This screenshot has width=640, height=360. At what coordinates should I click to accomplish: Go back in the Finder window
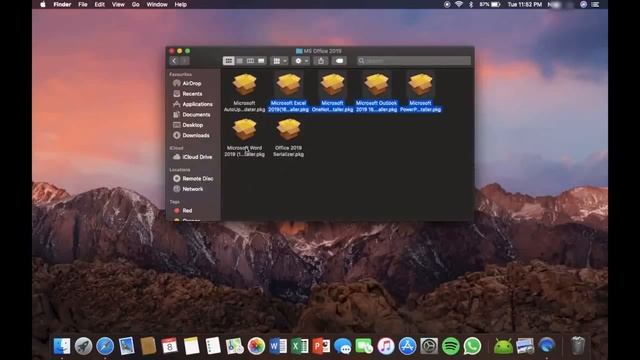point(174,61)
